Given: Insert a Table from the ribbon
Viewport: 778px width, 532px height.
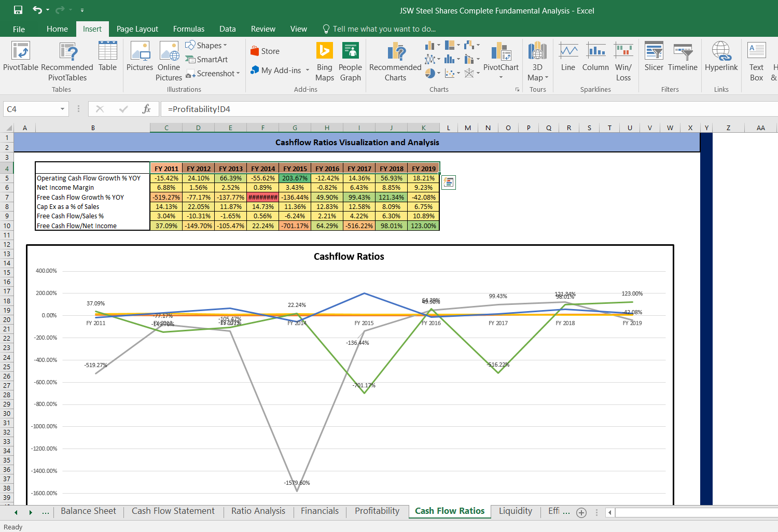Looking at the screenshot, I should tap(108, 57).
